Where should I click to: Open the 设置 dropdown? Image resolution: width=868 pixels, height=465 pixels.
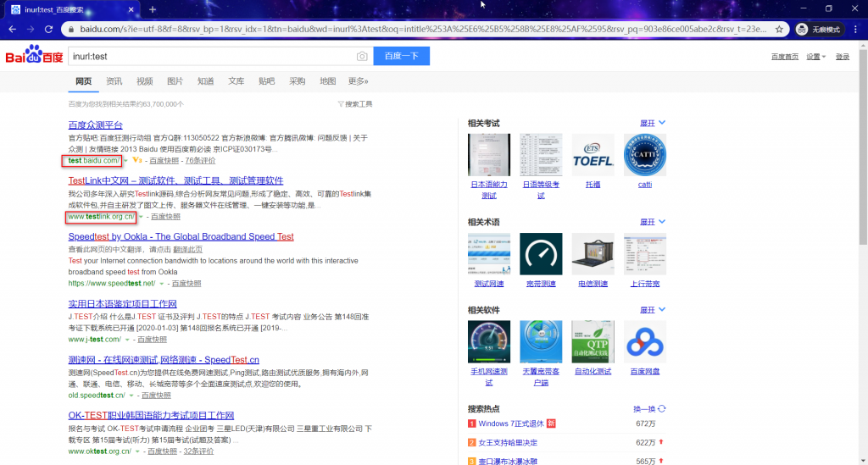coord(815,57)
